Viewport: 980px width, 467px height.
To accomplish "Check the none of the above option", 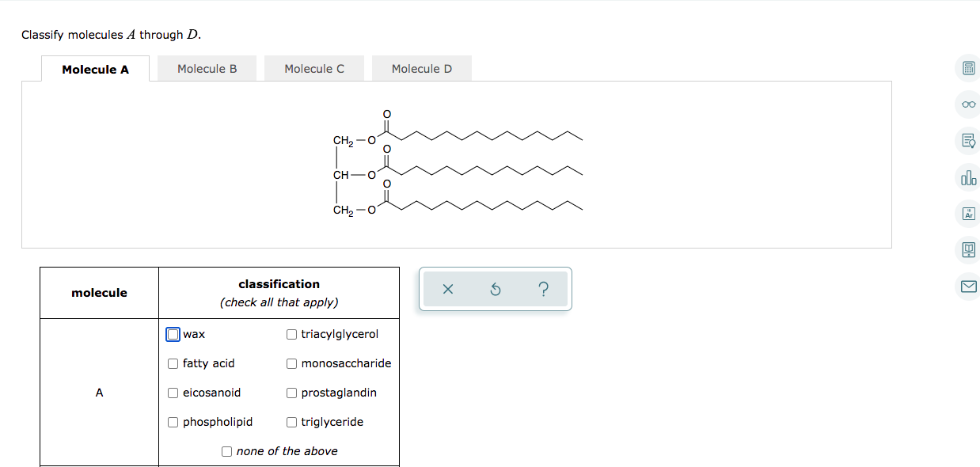I will [x=226, y=451].
